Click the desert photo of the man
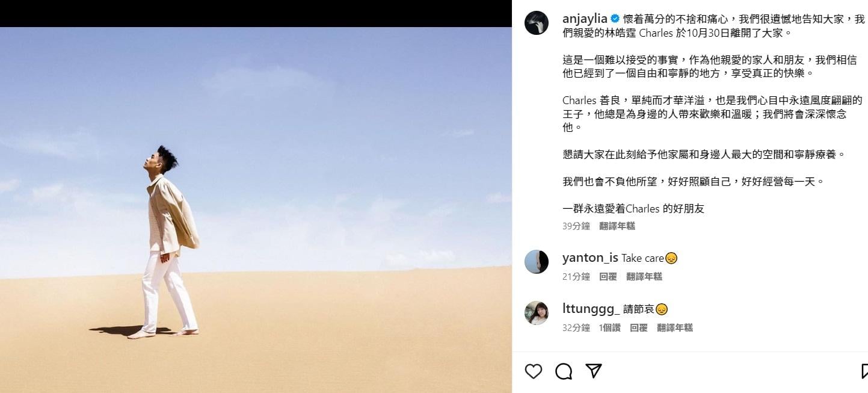This screenshot has width=868, height=393. pyautogui.click(x=256, y=209)
